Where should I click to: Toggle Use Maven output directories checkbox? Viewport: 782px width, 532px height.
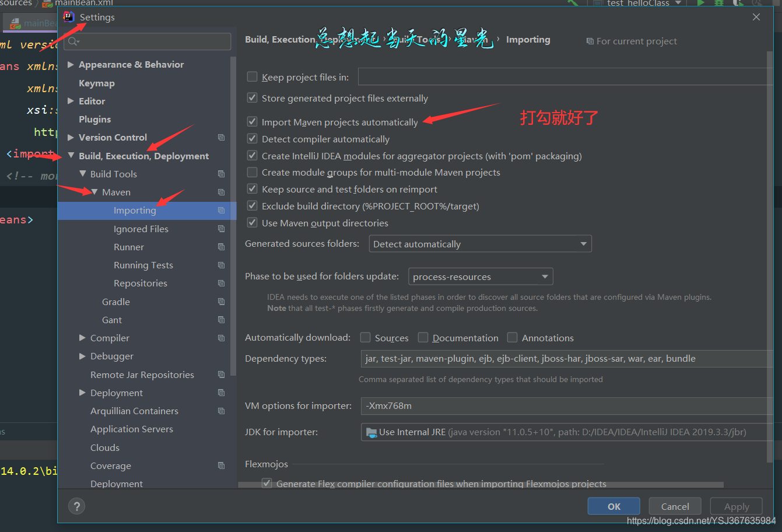click(x=252, y=222)
